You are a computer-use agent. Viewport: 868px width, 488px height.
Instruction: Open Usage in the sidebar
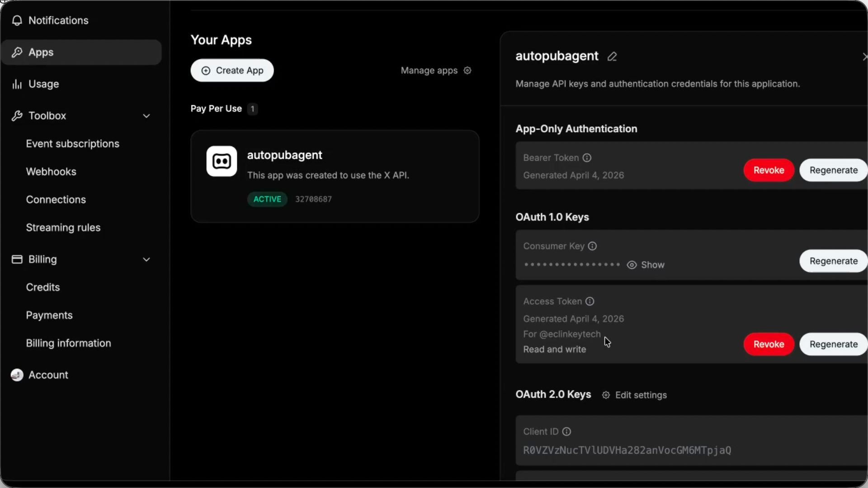81,84
